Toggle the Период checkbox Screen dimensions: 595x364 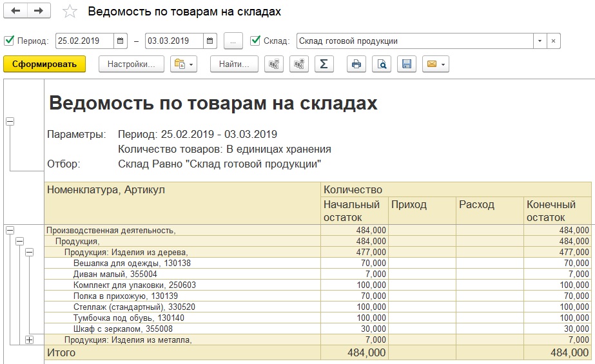pyautogui.click(x=9, y=40)
